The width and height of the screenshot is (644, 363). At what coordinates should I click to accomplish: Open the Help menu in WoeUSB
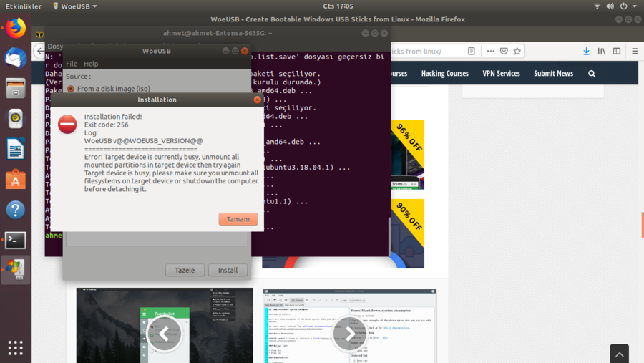(91, 64)
